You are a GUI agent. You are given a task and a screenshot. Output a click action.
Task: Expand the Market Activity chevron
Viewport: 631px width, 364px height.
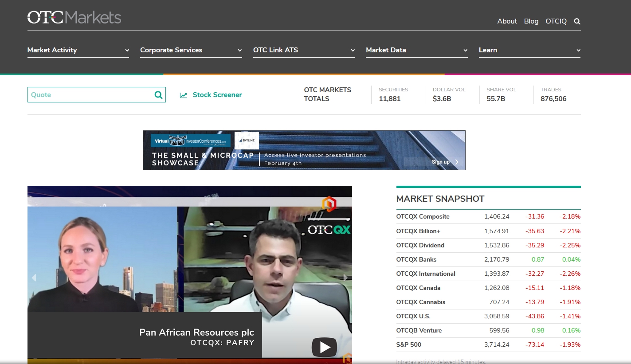point(127,51)
